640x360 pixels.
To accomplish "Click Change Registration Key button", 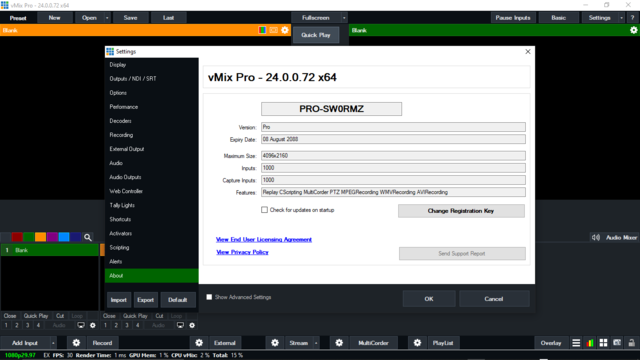I will (x=461, y=211).
